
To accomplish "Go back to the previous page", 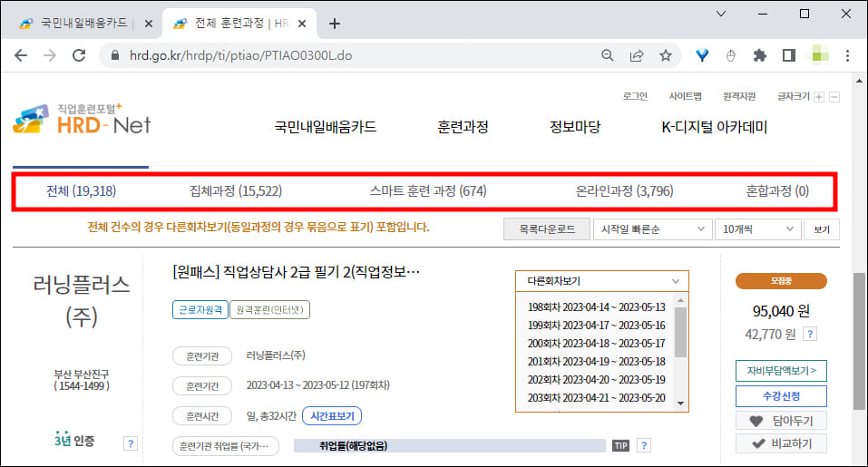I will pyautogui.click(x=21, y=55).
